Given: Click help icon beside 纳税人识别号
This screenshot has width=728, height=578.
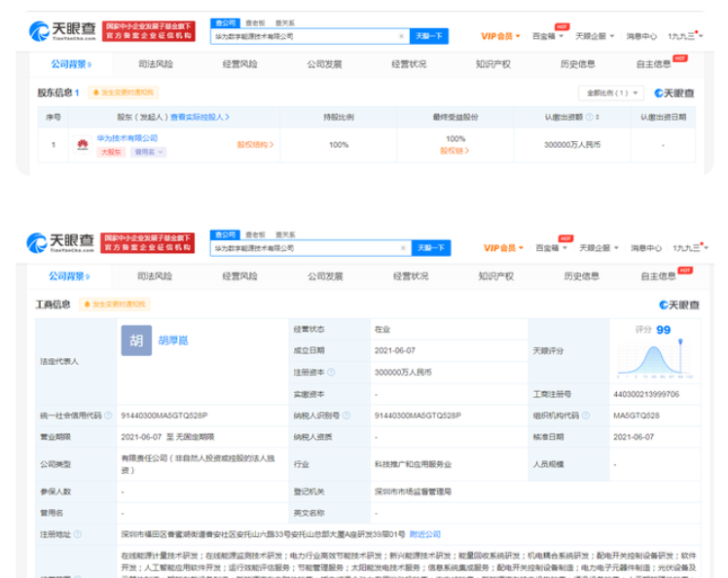Looking at the screenshot, I should coord(346,415).
